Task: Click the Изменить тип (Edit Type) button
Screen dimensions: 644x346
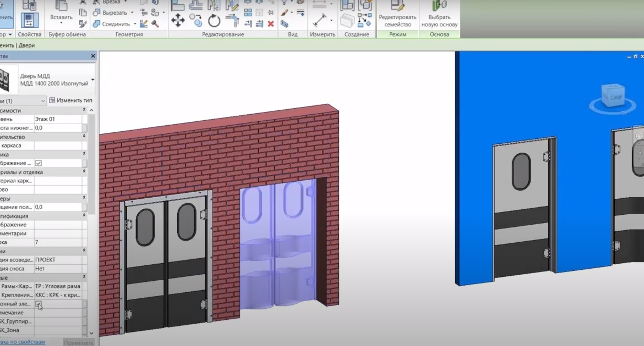Action: pos(71,100)
